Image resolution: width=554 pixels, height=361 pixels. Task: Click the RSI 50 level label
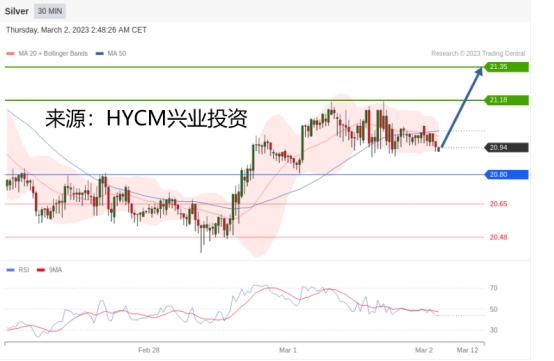click(494, 309)
